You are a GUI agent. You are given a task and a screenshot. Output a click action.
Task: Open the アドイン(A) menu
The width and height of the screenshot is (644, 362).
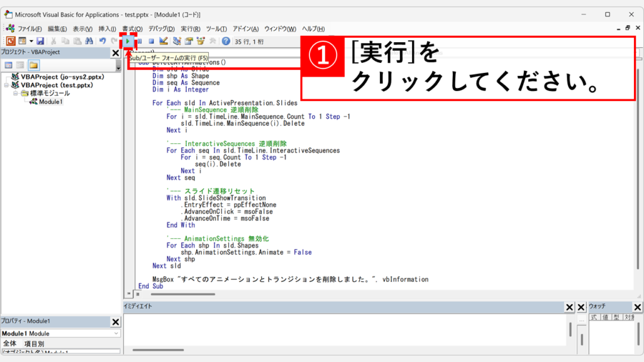pyautogui.click(x=246, y=29)
